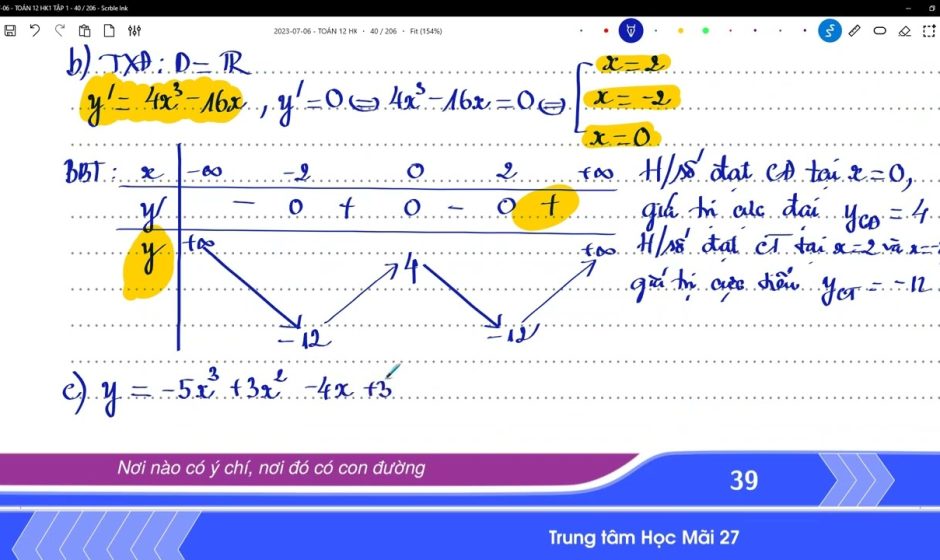Image resolution: width=940 pixels, height=560 pixels.
Task: Activate the freehand stroke tool
Action: (829, 30)
